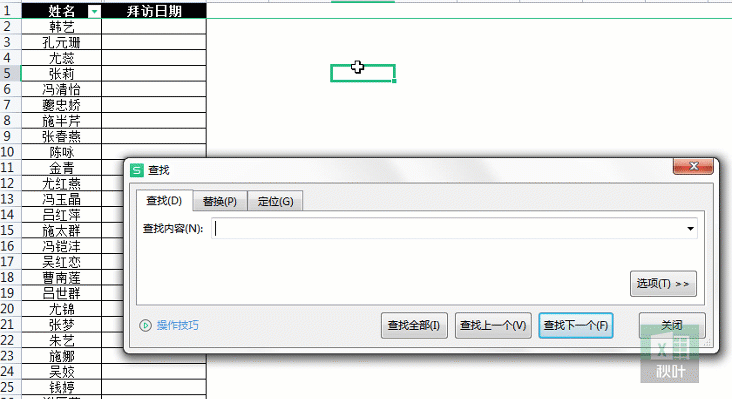
Task: Select cell containing 廖忠娇
Action: (x=62, y=105)
